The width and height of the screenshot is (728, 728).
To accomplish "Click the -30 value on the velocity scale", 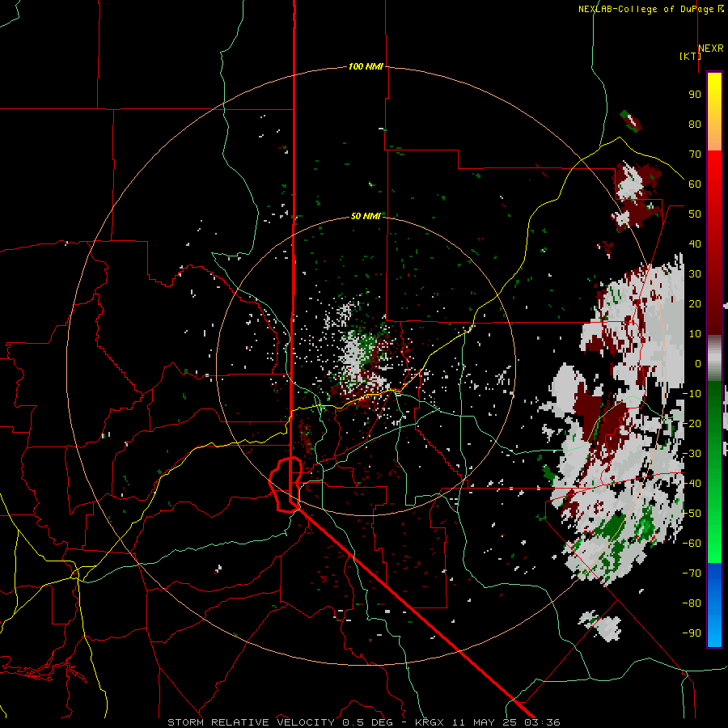I will (x=692, y=454).
